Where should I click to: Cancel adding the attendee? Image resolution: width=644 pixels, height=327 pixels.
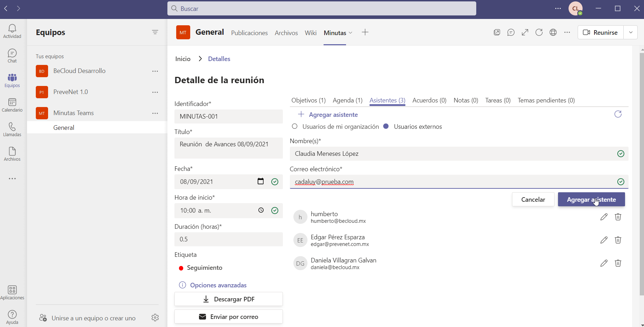click(x=533, y=199)
